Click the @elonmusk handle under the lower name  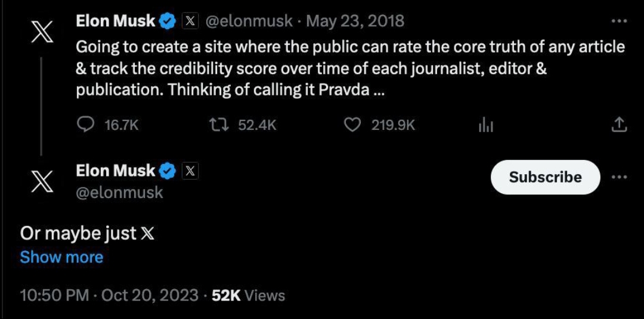tap(119, 192)
